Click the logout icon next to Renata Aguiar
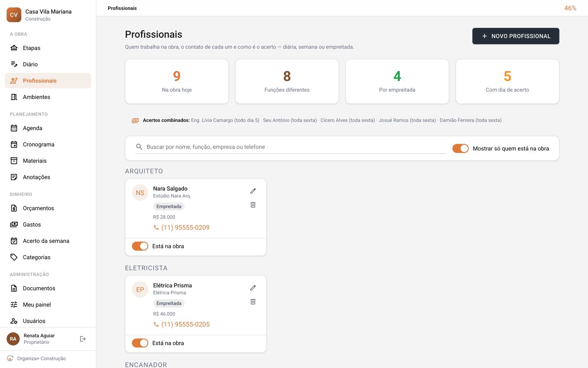Screen dimensions: 588x368 pos(83,339)
